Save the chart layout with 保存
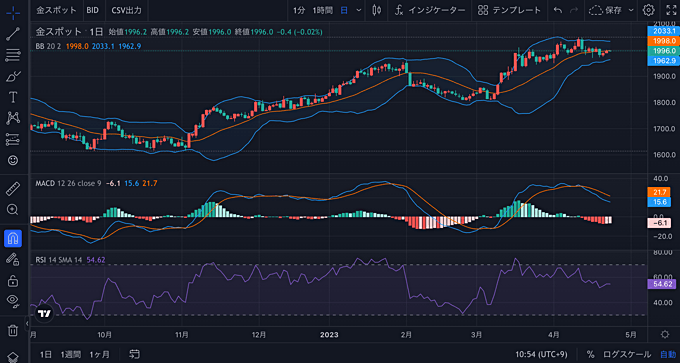680x363 pixels. [x=606, y=10]
